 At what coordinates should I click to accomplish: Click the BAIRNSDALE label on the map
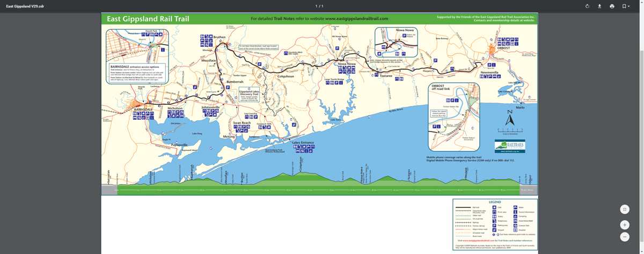tap(143, 109)
